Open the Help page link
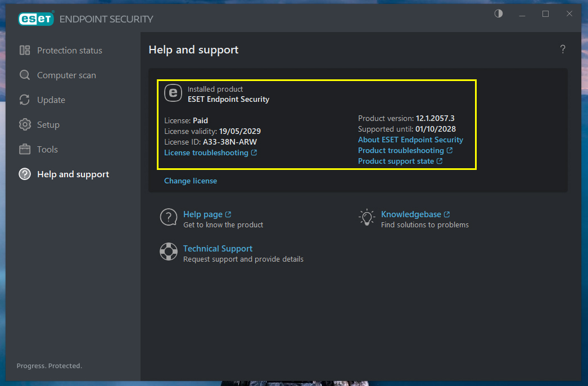The height and width of the screenshot is (386, 588). pyautogui.click(x=203, y=214)
